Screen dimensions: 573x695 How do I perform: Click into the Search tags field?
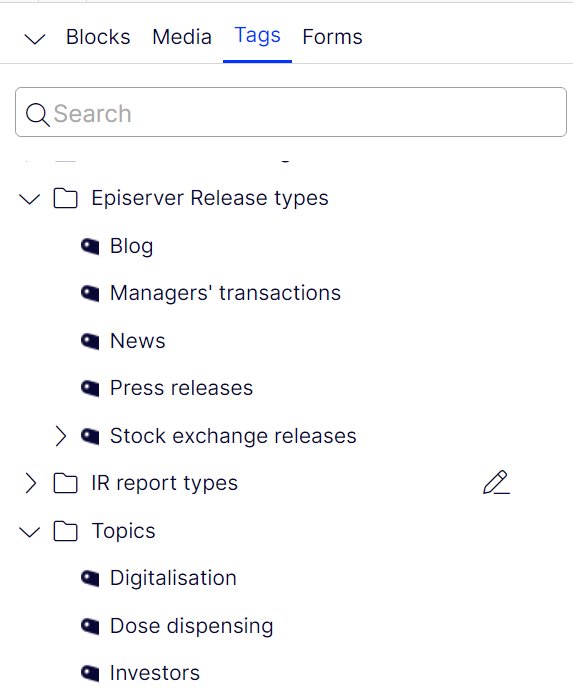pyautogui.click(x=291, y=112)
